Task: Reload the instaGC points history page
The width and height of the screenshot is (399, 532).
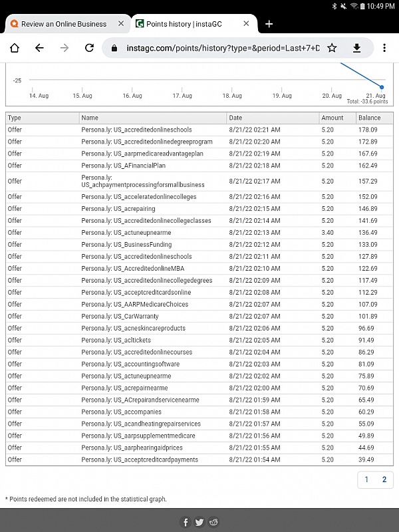Action: click(x=89, y=48)
